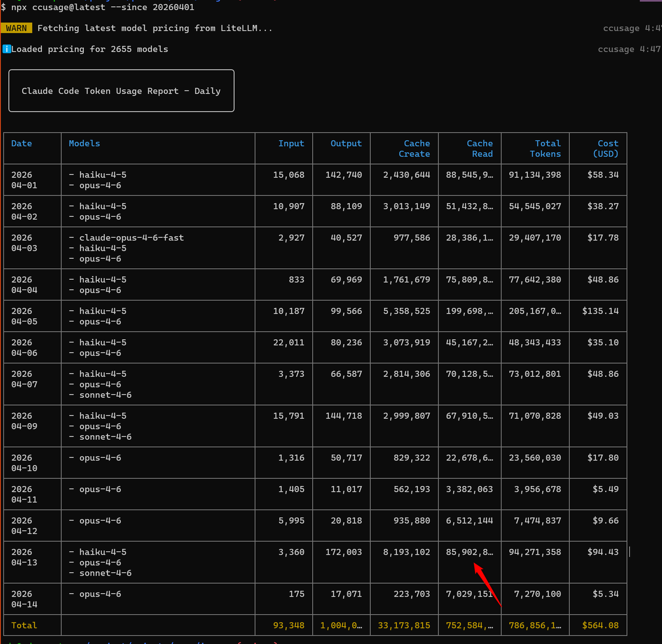The width and height of the screenshot is (662, 644).
Task: Click the Input column header
Action: pos(291,143)
